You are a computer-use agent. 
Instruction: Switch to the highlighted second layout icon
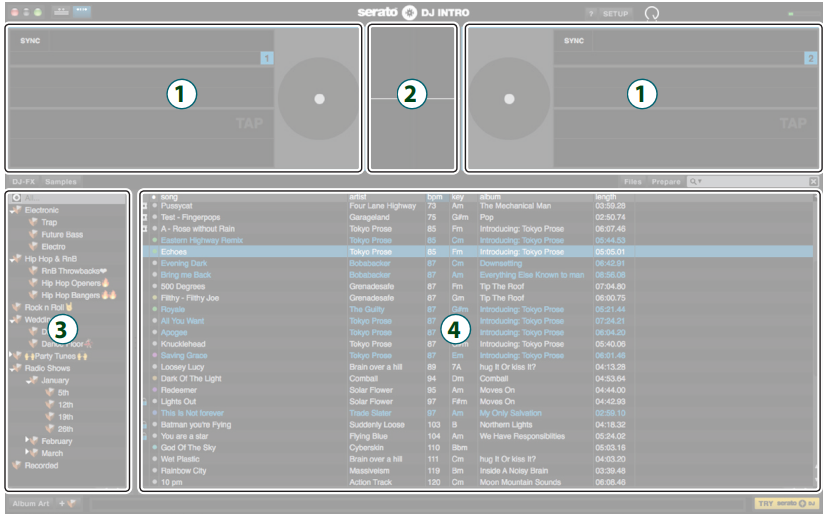tap(82, 11)
